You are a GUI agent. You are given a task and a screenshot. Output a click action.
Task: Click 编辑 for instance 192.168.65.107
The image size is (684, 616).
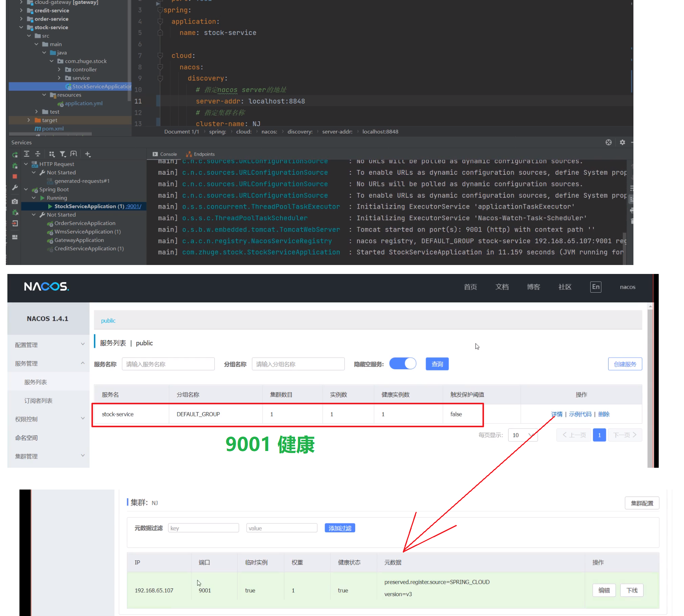click(x=604, y=590)
